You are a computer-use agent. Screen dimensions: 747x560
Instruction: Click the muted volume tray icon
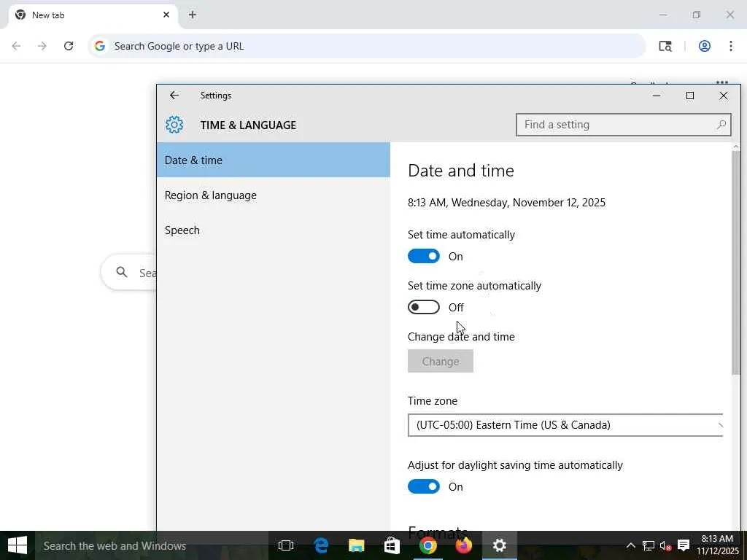(x=665, y=545)
